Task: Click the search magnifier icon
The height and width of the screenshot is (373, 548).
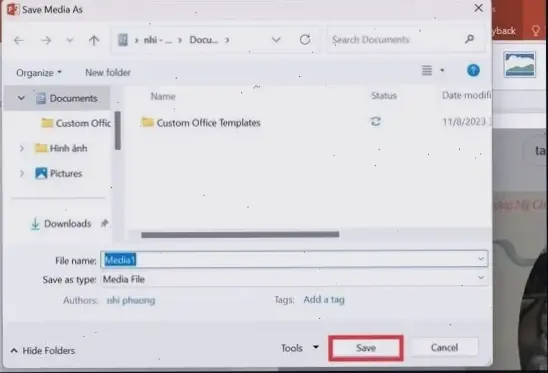Action: [x=470, y=39]
